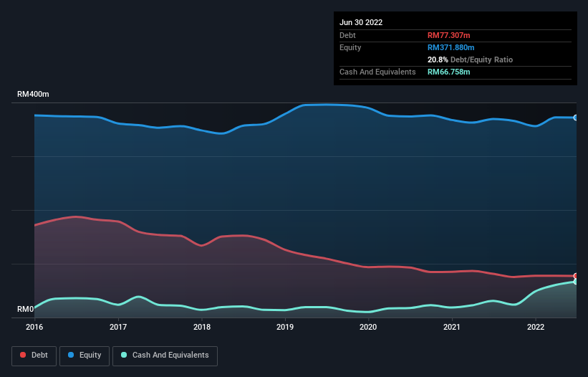This screenshot has width=588, height=377.
Task: Click the red Debt endpoint marker
Action: [576, 276]
